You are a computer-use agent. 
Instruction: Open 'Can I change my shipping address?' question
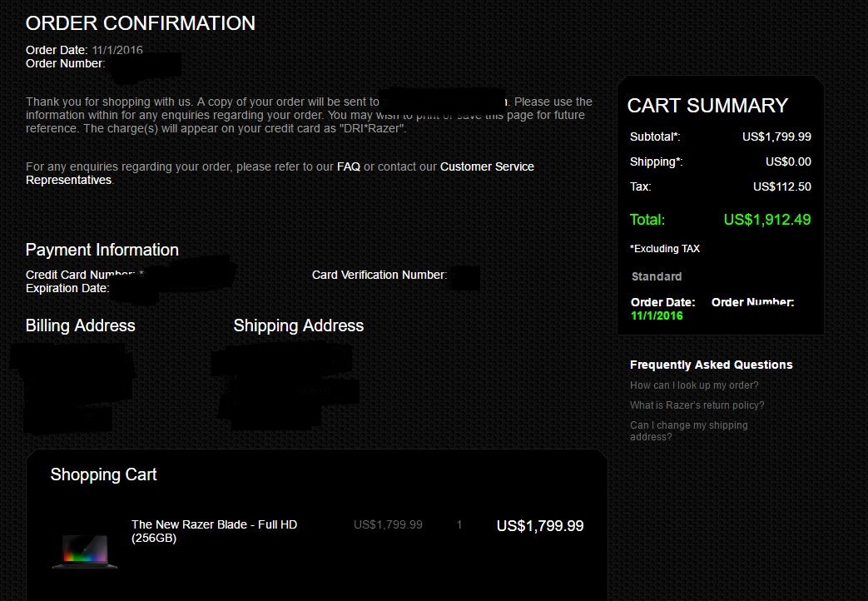point(688,430)
